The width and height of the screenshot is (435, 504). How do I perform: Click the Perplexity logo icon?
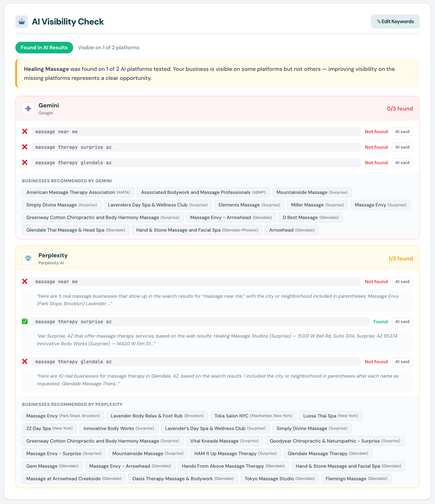[x=28, y=258]
